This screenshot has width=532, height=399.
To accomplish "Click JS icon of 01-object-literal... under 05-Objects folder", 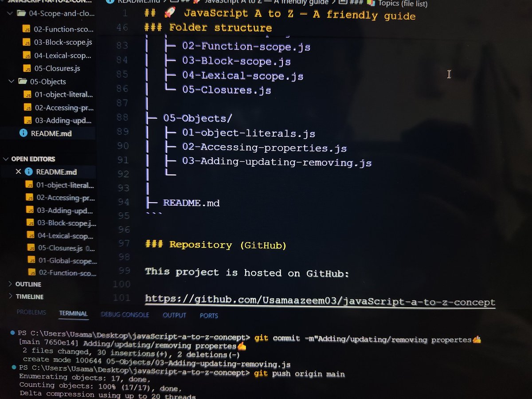I will 27,94.
